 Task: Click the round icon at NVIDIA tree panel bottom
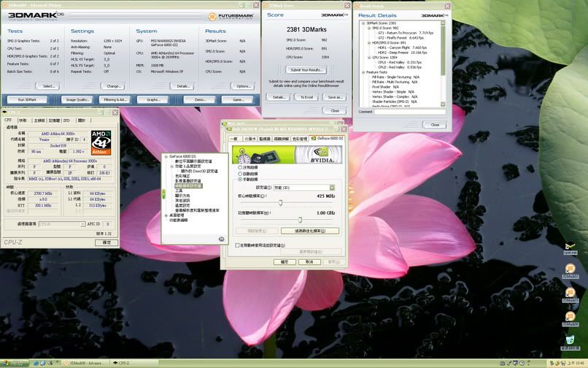click(x=221, y=239)
